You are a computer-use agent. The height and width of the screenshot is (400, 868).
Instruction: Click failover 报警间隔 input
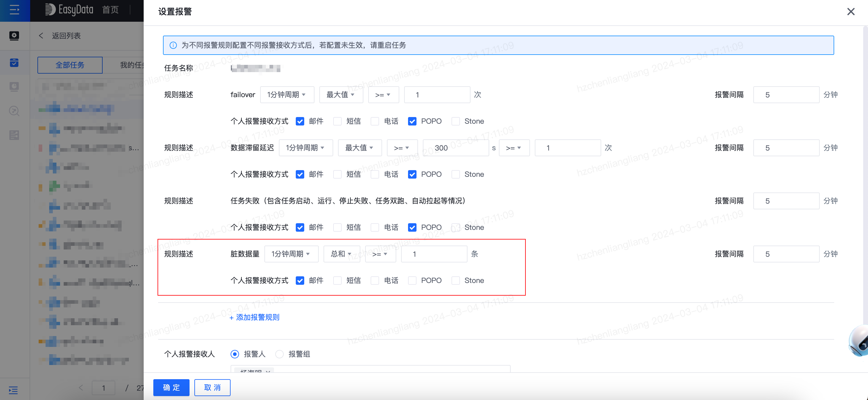point(786,95)
